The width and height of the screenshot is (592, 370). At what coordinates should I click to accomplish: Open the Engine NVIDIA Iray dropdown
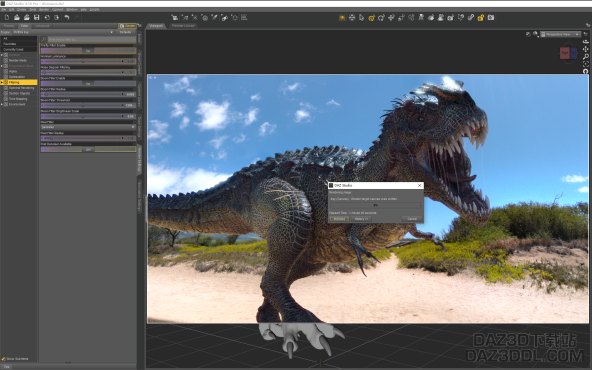pos(62,32)
